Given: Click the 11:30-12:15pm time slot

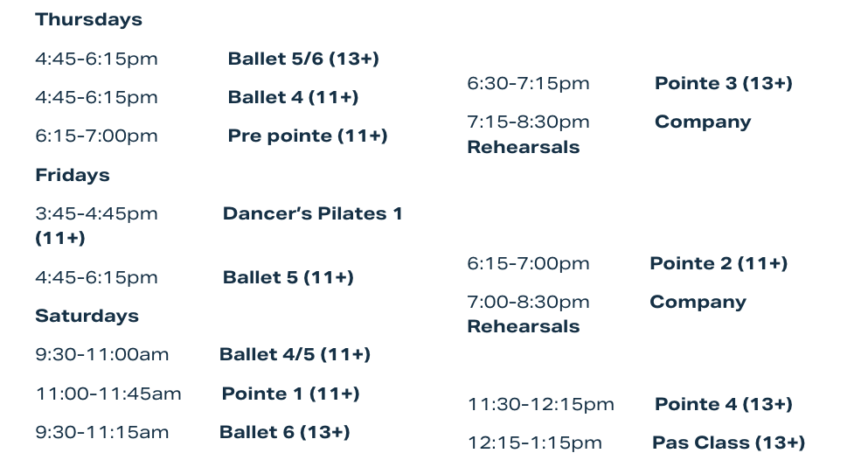Looking at the screenshot, I should click(x=541, y=404).
